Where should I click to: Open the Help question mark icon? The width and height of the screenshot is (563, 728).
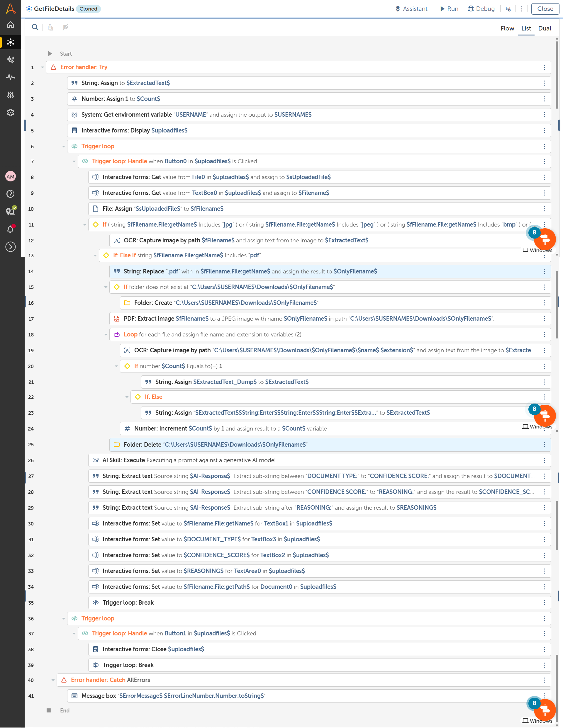11,194
